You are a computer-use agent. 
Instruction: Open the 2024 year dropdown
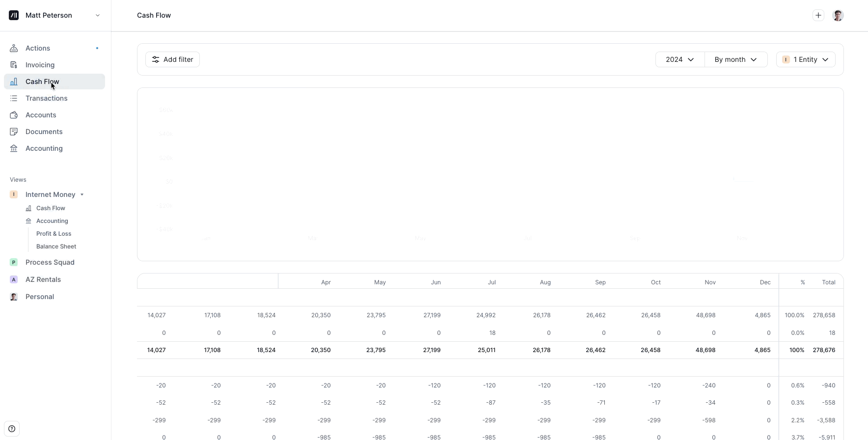pos(679,59)
